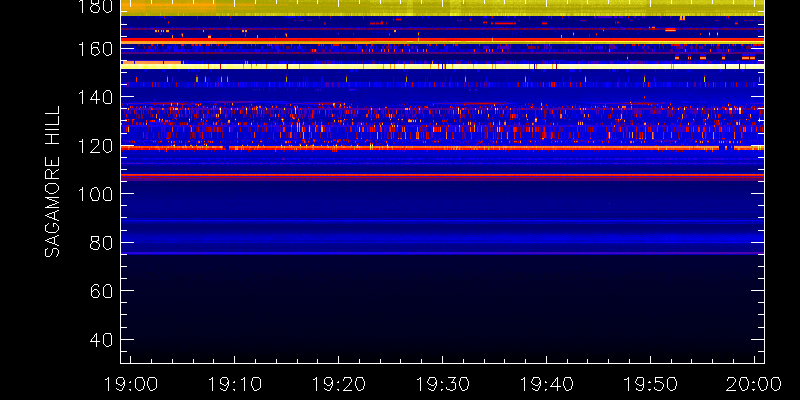800x400 pixels.
Task: Click the 60 frequency axis label
Action: 101,291
